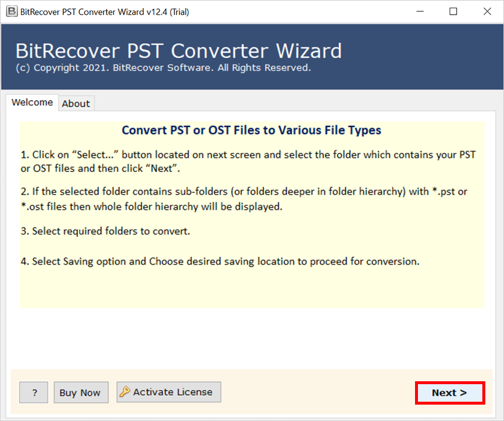Click Activate License to enter your key
504x421 pixels.
point(169,392)
